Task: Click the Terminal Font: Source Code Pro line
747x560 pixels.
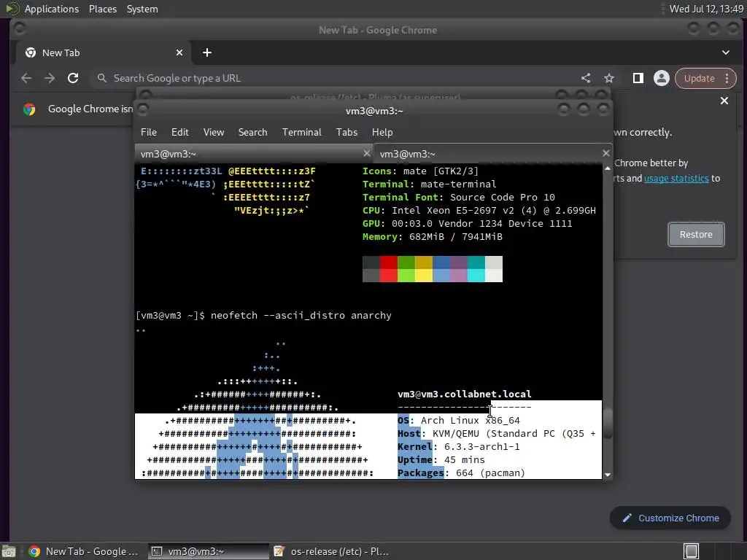Action: (458, 197)
